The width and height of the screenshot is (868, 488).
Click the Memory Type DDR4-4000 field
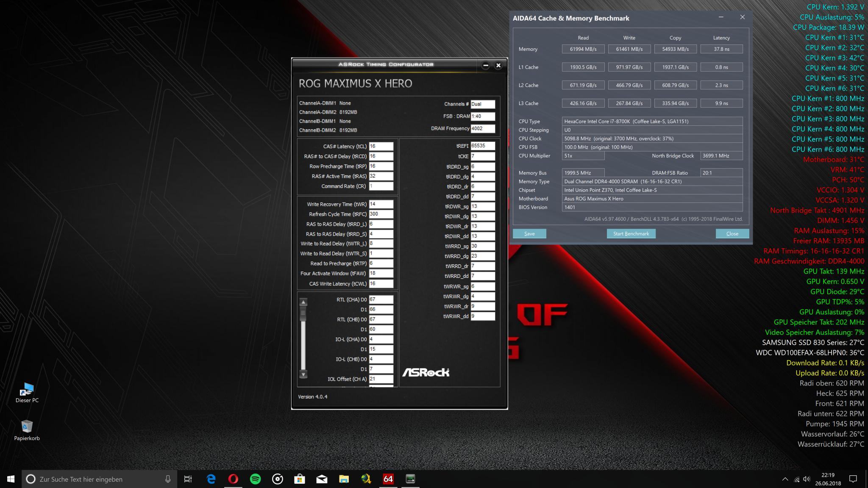[652, 181]
